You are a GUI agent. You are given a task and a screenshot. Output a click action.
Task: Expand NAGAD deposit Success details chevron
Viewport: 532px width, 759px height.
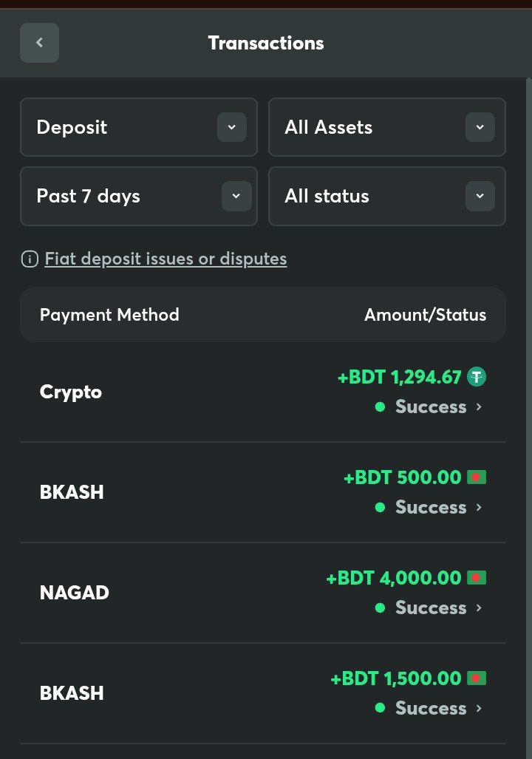(x=480, y=608)
